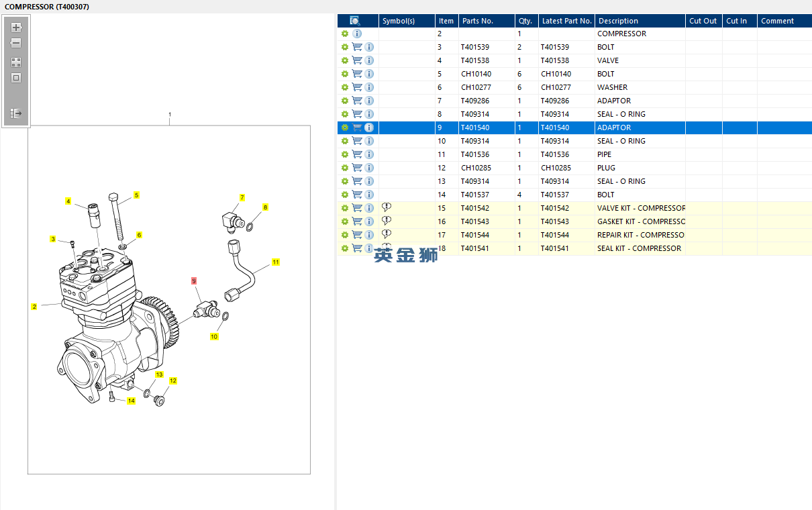Click description PLUG in item 12 row
The image size is (812, 510).
(606, 168)
